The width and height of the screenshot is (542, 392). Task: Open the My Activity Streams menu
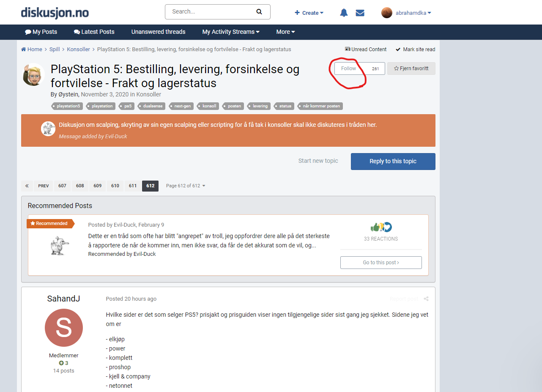[231, 32]
